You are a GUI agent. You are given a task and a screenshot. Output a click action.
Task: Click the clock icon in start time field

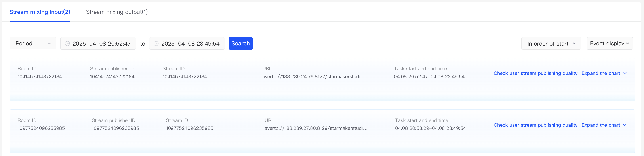pyautogui.click(x=67, y=44)
